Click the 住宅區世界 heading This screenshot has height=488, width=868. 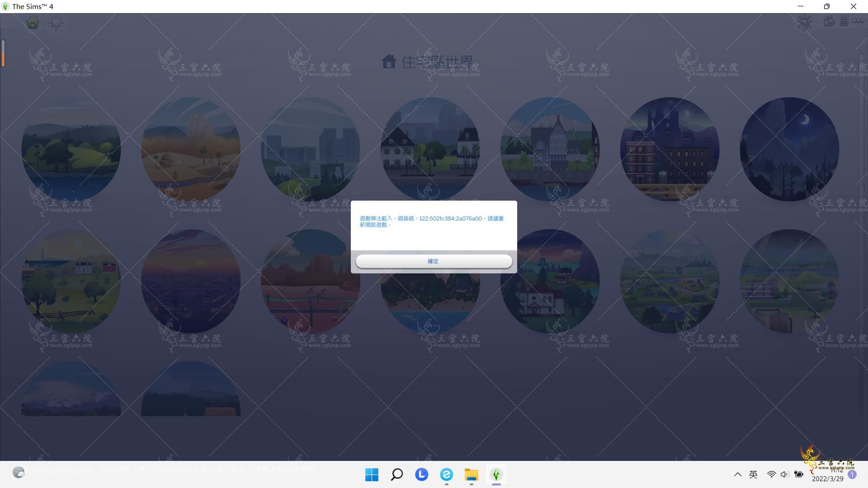click(x=437, y=62)
